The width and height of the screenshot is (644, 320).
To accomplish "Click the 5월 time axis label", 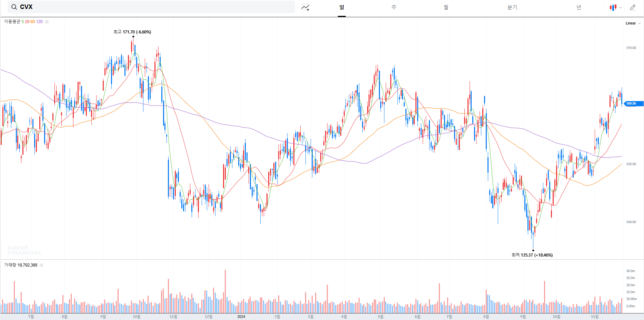I will click(x=381, y=317).
